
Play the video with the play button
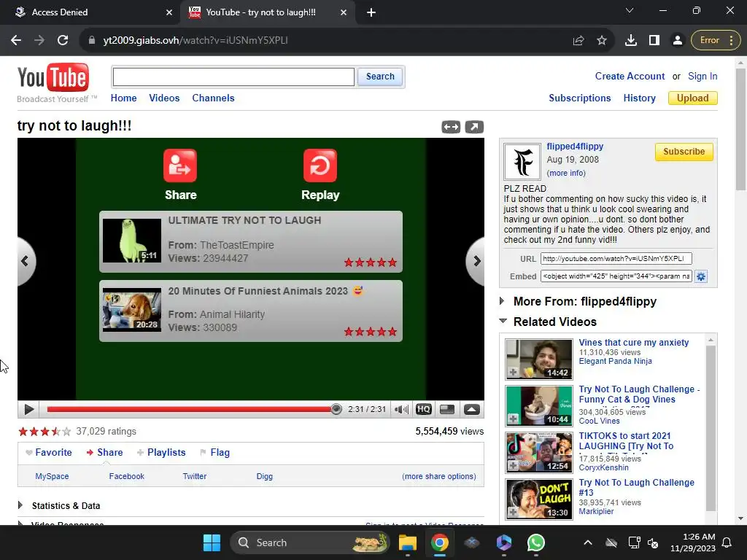[28, 409]
